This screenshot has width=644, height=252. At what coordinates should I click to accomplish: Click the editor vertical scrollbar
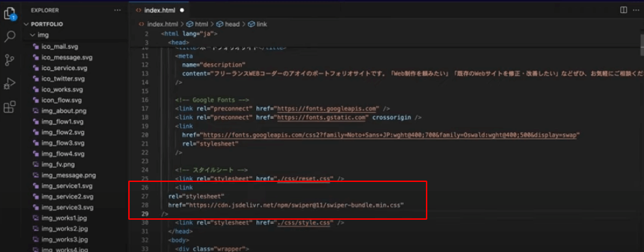point(641,45)
